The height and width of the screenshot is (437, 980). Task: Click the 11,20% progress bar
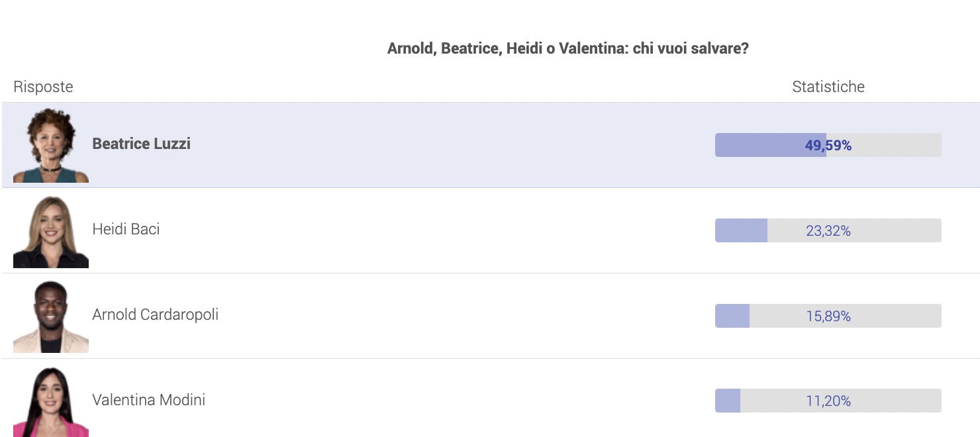(828, 401)
